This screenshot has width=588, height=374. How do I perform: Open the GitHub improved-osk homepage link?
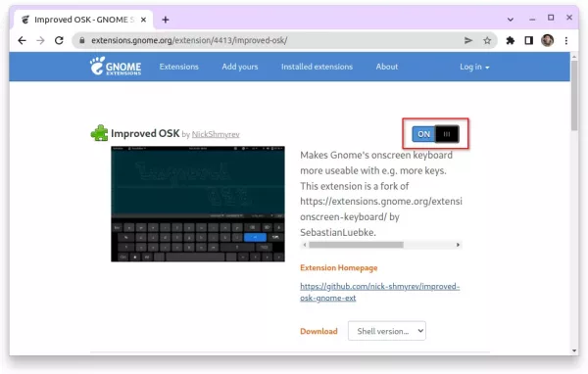coord(379,292)
